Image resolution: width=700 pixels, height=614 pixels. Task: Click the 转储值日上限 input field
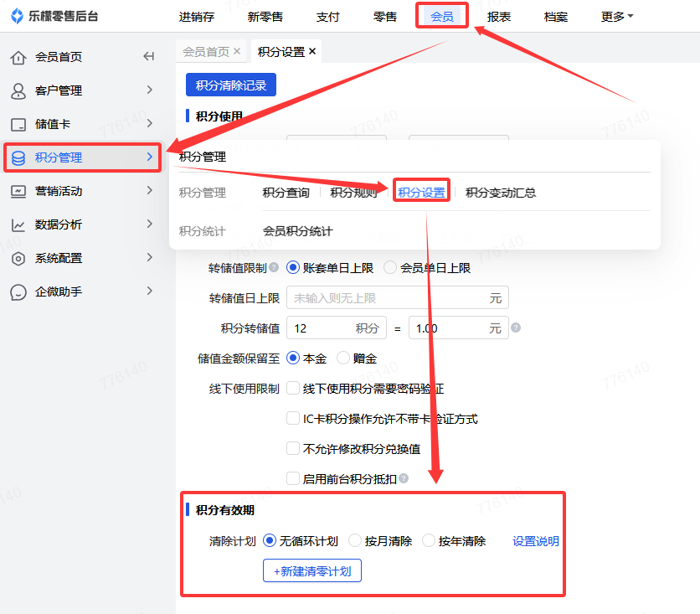(398, 297)
